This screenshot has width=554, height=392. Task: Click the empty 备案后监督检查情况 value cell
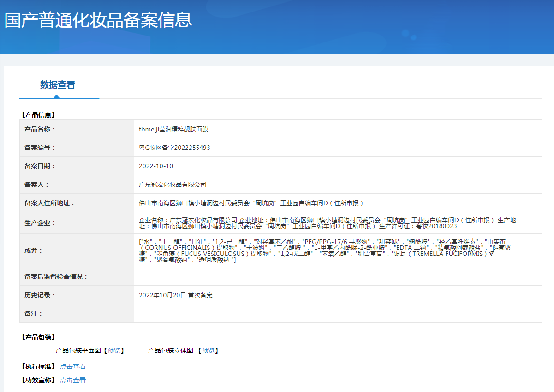(337, 277)
